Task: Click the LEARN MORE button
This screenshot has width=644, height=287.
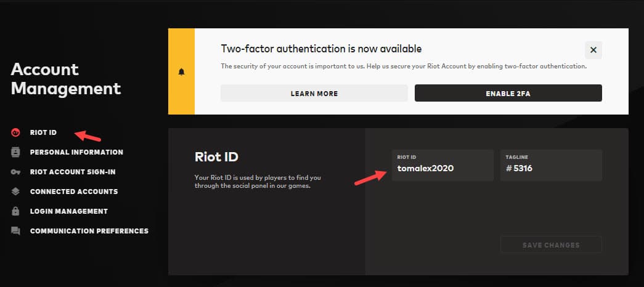Action: point(314,93)
